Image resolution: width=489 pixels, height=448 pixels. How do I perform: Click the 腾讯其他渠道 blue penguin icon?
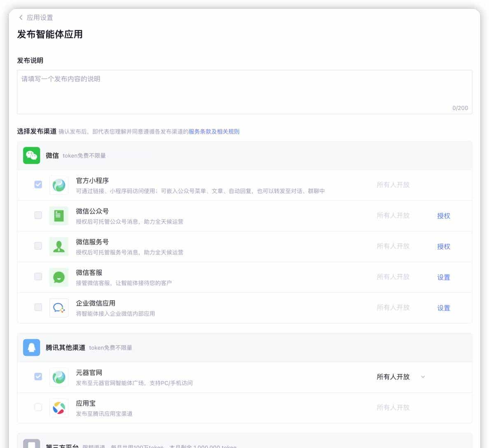pos(31,347)
